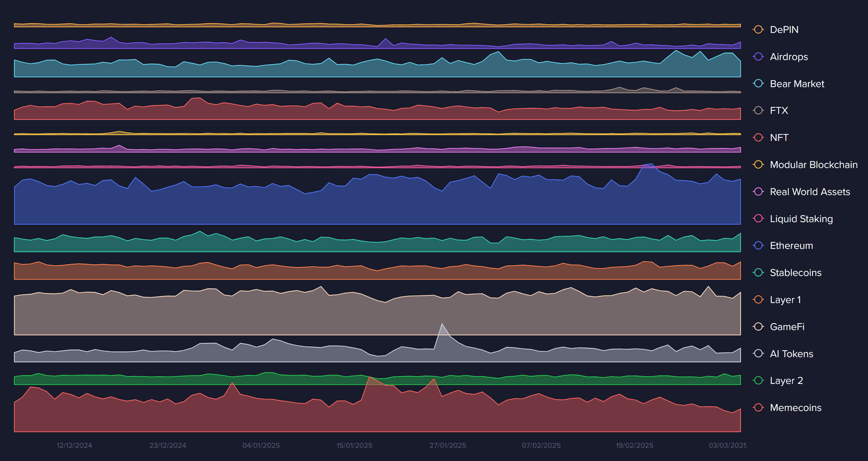
Task: Click the GameFi legend text label
Action: 787,327
